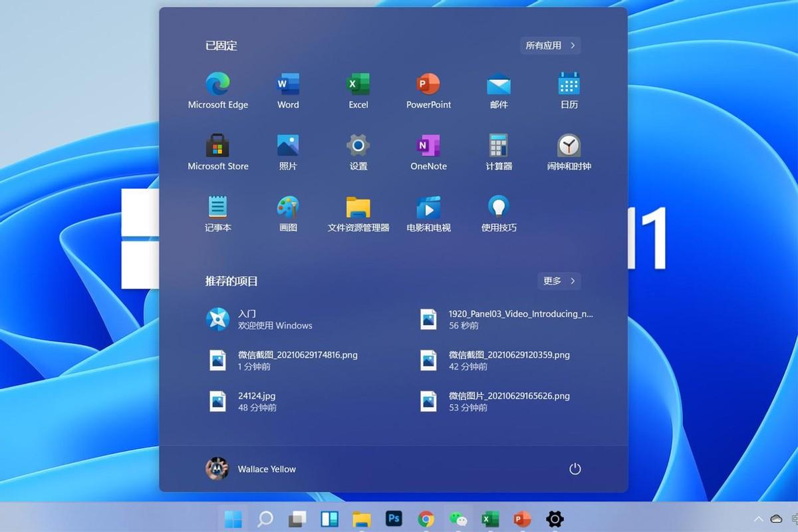Open the 照片 Photos app

[x=287, y=152]
